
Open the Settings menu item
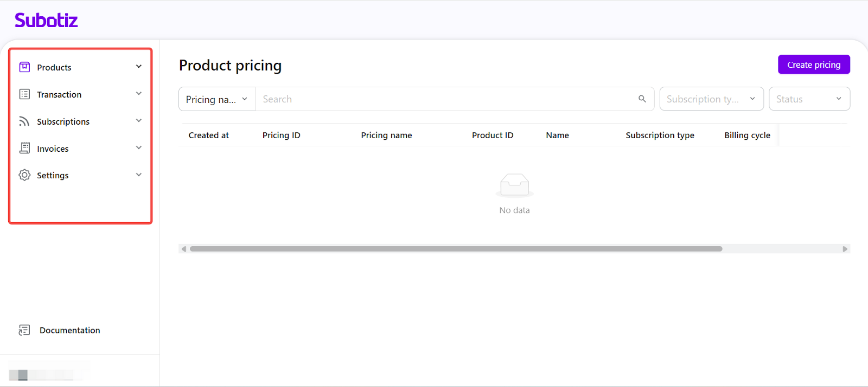(x=53, y=175)
